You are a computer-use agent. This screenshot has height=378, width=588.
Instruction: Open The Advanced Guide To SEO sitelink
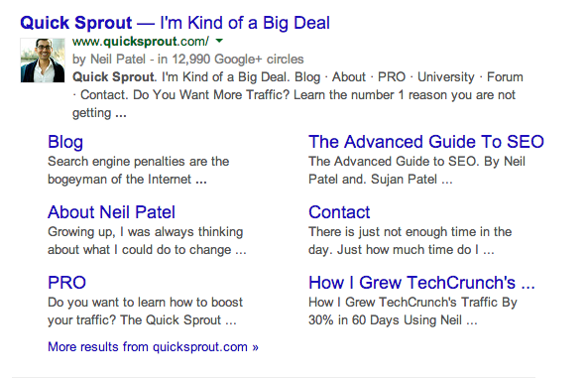(426, 142)
